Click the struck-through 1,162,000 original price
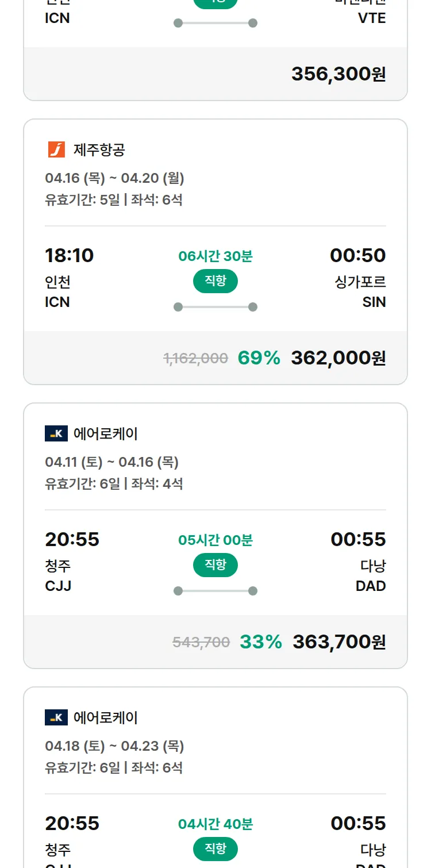 pyautogui.click(x=195, y=359)
